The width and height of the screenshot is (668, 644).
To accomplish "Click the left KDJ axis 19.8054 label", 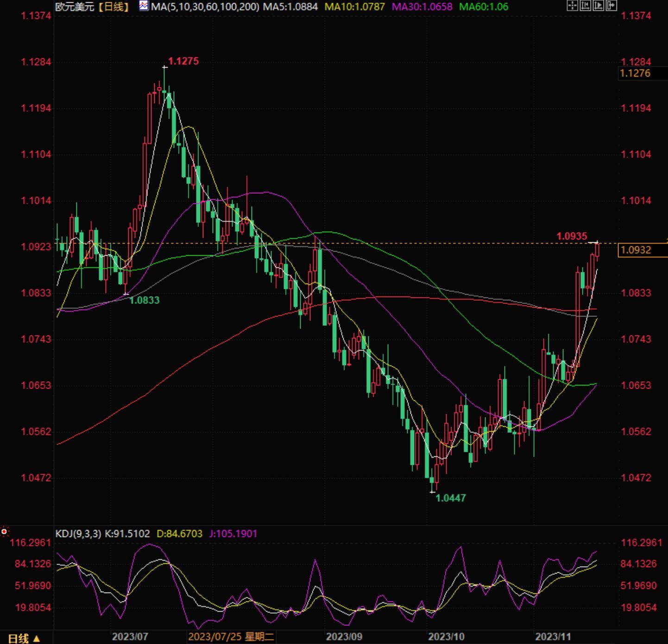I will tap(34, 607).
